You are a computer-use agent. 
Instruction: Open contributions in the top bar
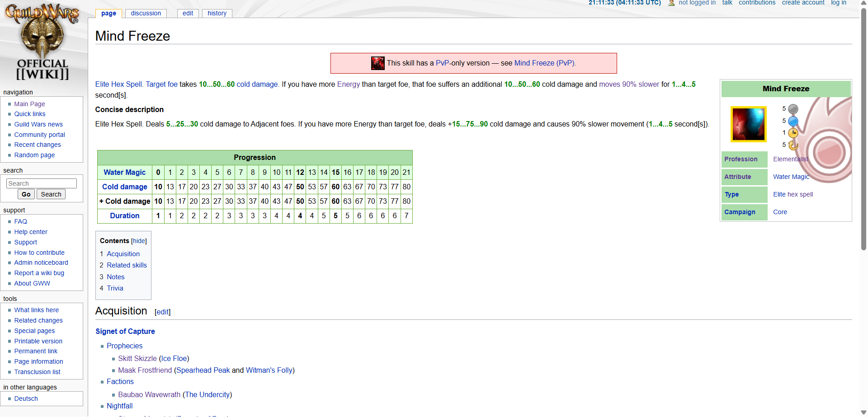click(x=757, y=3)
